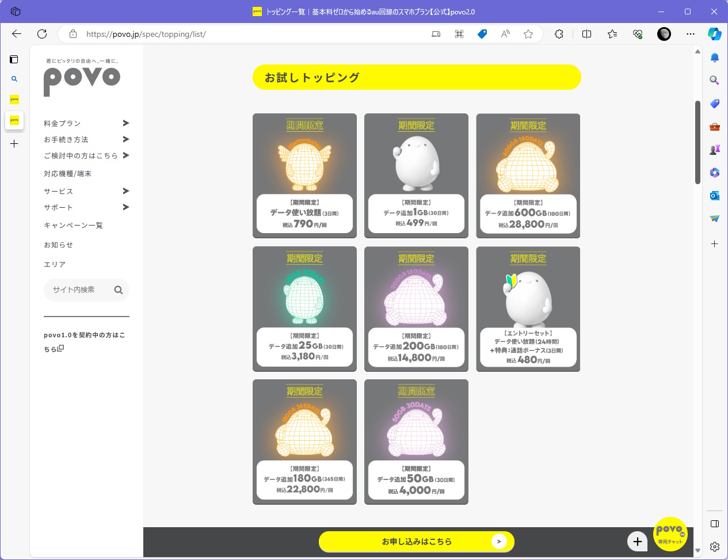Screen dimensions: 728x560
Task: Open Split screen view icon
Action: 586,34
